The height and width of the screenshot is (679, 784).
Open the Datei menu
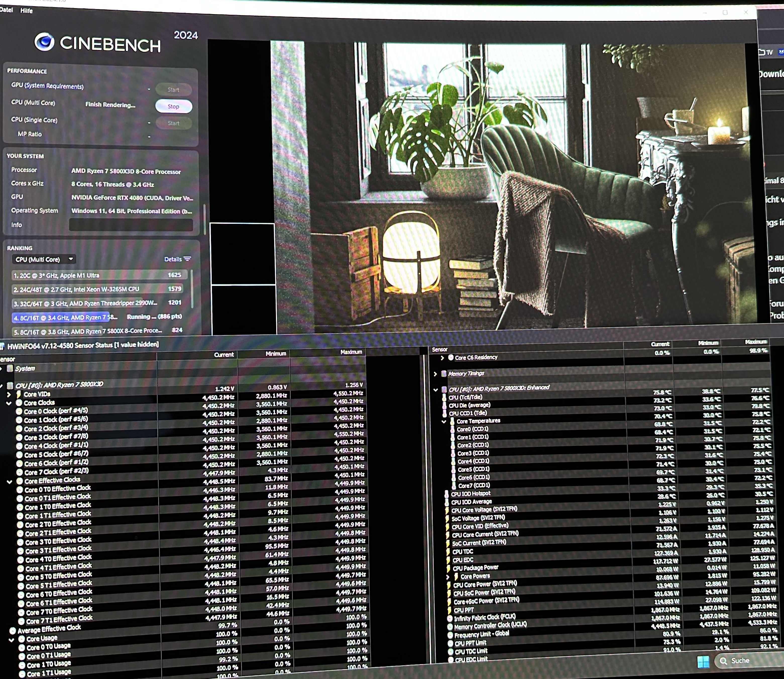coord(7,10)
